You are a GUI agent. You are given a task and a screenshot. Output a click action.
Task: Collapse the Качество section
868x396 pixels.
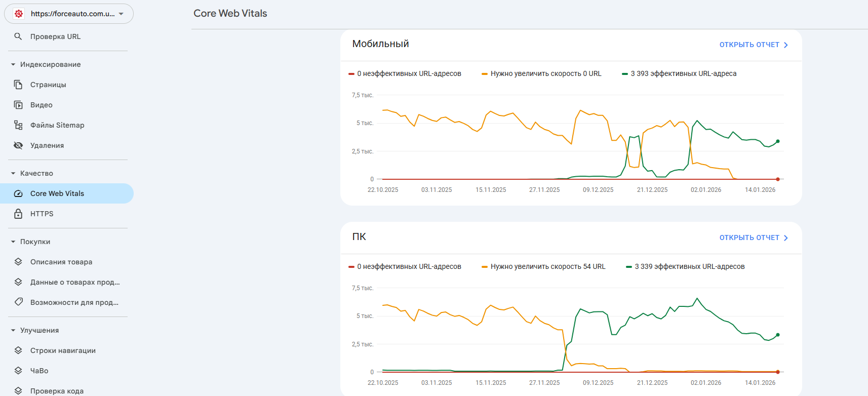(13, 173)
